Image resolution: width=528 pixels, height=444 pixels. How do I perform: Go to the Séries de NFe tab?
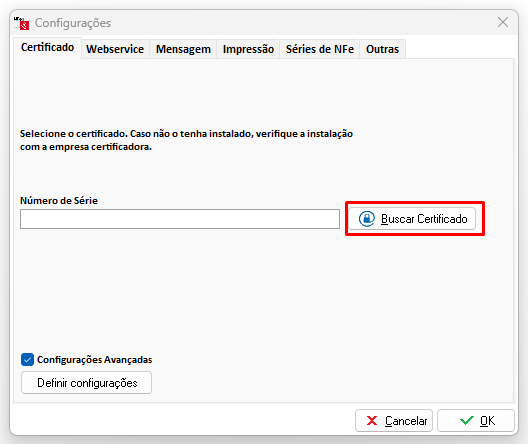point(320,49)
